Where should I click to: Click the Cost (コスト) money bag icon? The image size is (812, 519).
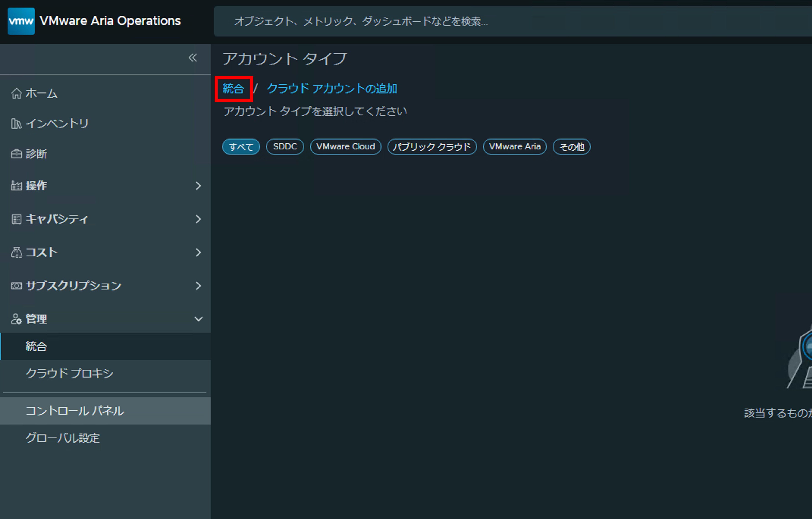pyautogui.click(x=16, y=252)
